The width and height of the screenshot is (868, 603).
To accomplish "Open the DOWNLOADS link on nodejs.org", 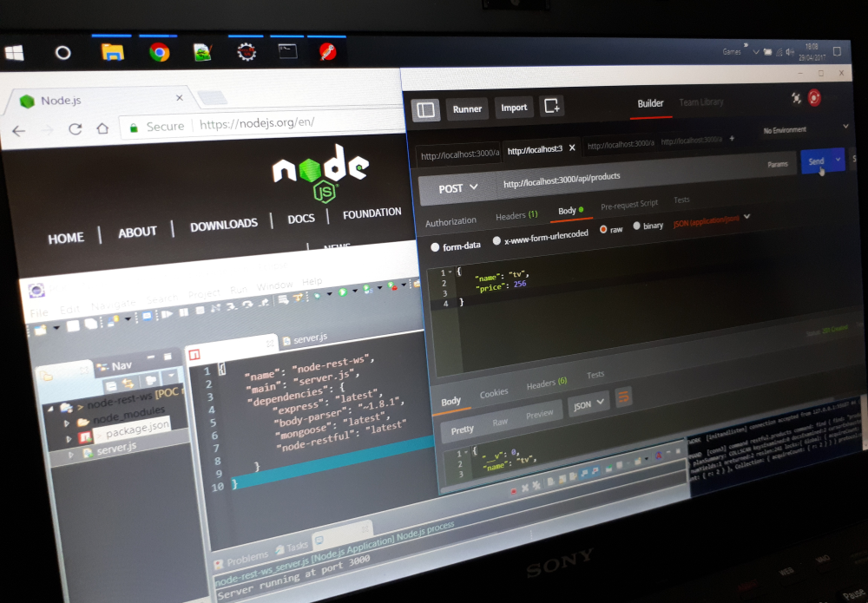I will coord(224,225).
